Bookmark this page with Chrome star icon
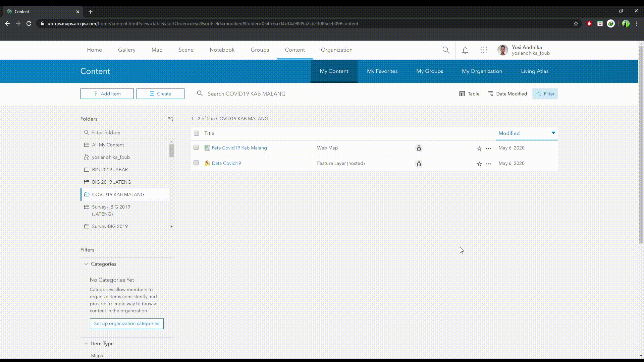The width and height of the screenshot is (644, 362). pos(576,24)
